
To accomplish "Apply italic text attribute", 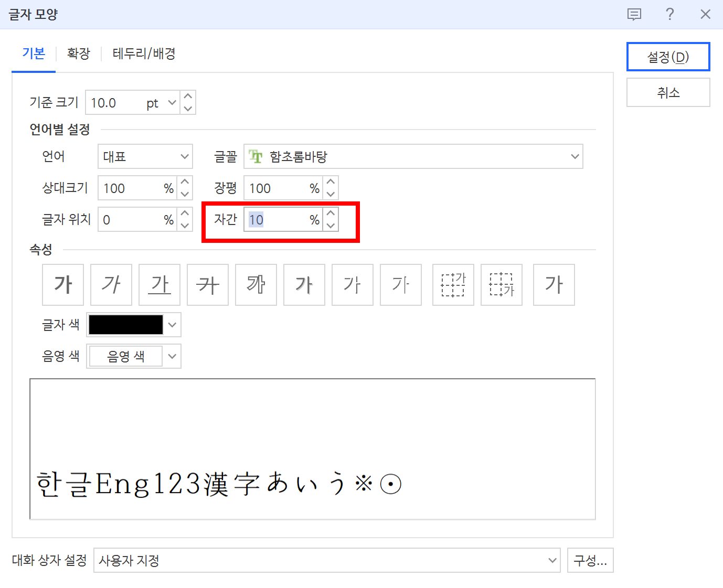I will 111,285.
